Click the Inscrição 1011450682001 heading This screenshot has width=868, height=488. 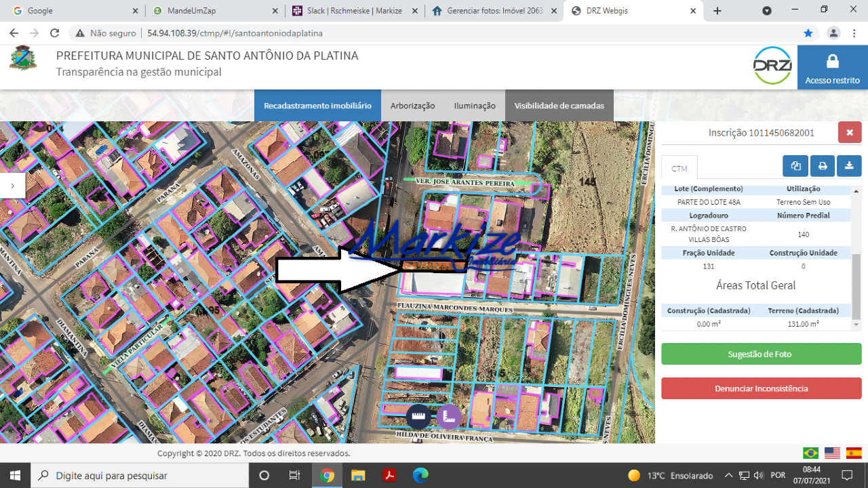[x=762, y=133]
